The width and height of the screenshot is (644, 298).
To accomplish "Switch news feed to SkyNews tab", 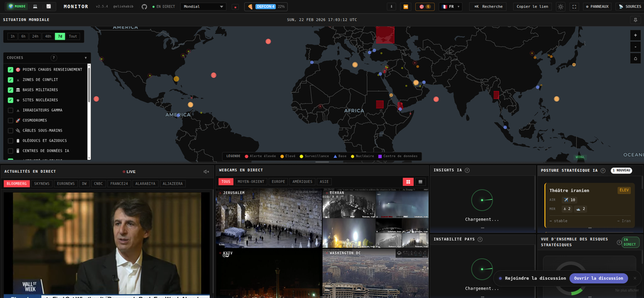I will [42, 184].
